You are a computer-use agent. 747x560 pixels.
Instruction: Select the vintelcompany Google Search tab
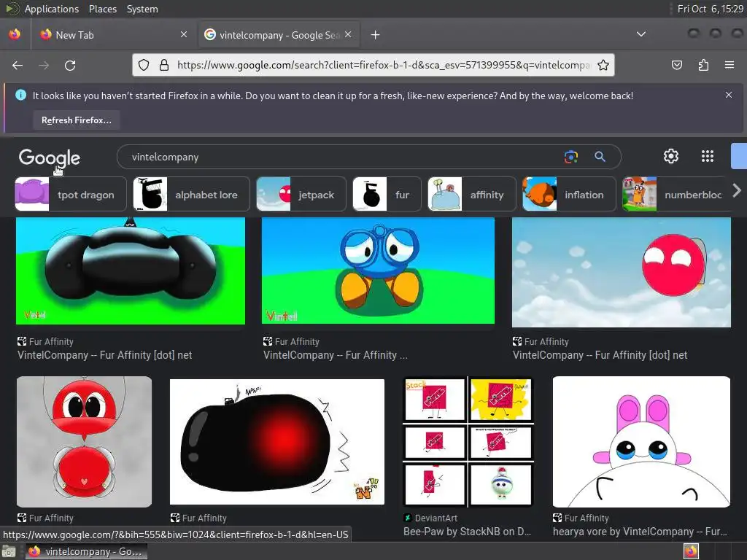[279, 35]
